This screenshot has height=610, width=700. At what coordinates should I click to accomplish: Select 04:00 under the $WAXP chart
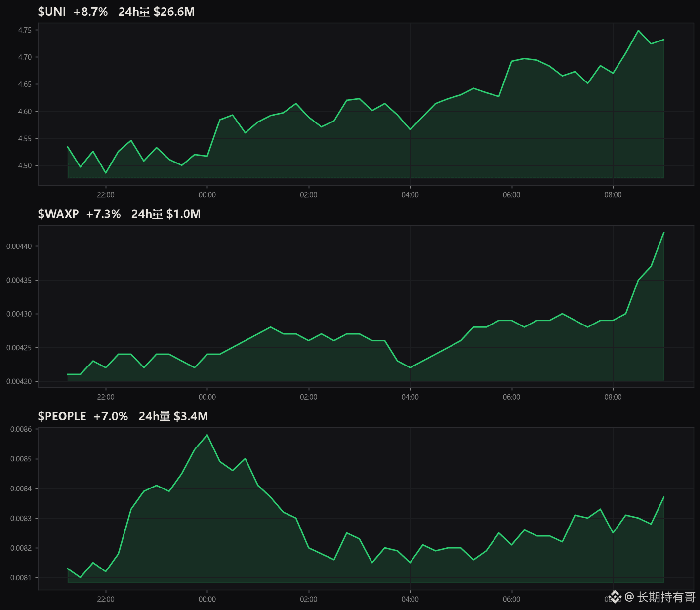(x=410, y=397)
